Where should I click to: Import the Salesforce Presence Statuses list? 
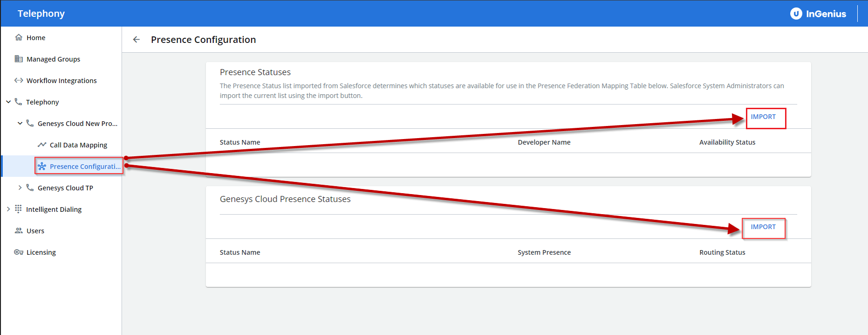(x=763, y=117)
